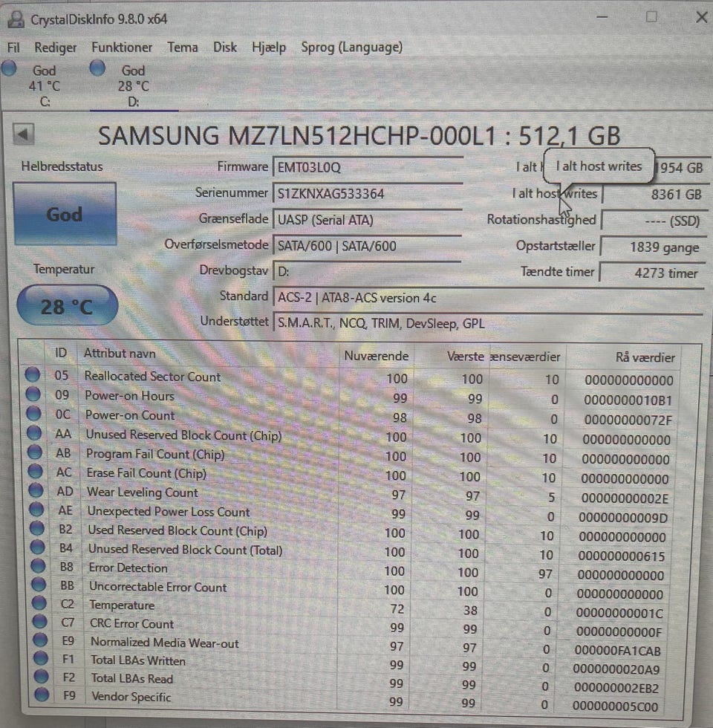Click status dot for CRC Error Count
The height and width of the screenshot is (728, 713).
(39, 622)
